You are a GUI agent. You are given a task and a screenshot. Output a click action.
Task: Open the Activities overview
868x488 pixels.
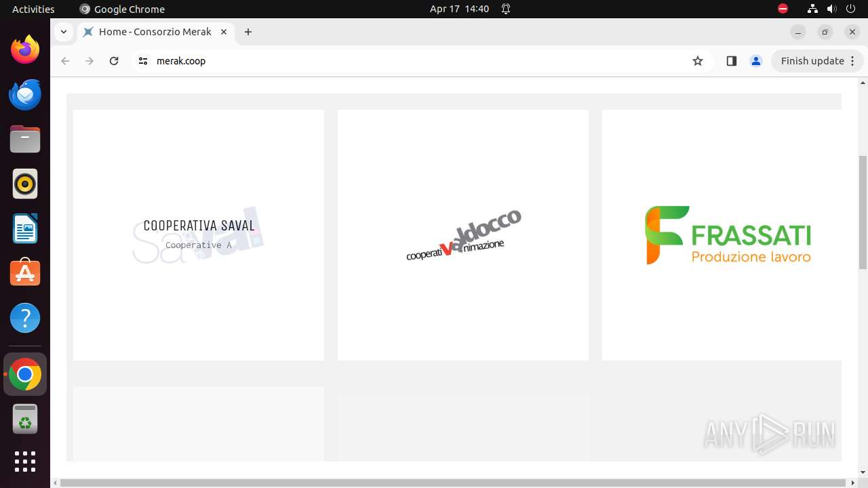33,9
